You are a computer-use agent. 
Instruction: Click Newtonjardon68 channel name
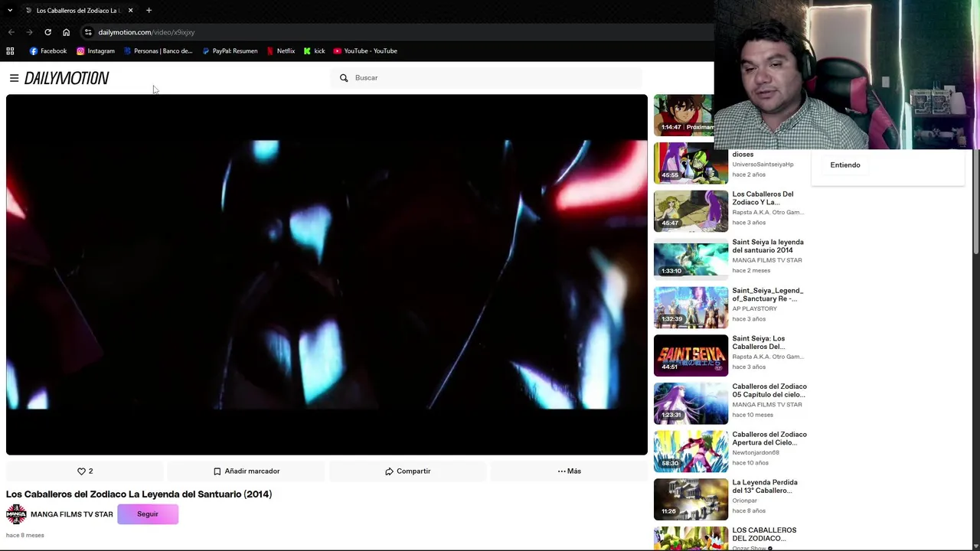click(756, 452)
